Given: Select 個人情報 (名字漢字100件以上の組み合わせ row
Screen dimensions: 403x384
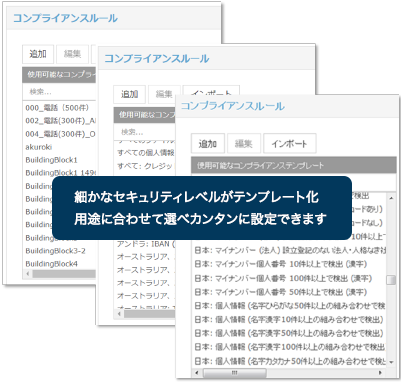Looking at the screenshot, I should click(290, 347).
